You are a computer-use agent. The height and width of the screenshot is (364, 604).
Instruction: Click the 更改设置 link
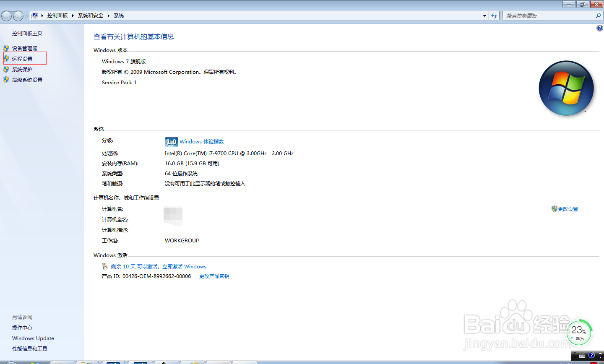point(568,209)
